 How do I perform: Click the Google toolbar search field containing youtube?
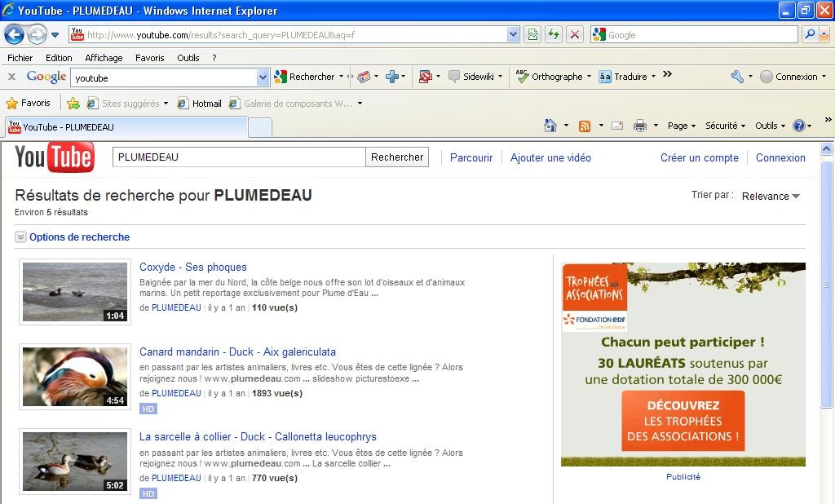[163, 77]
